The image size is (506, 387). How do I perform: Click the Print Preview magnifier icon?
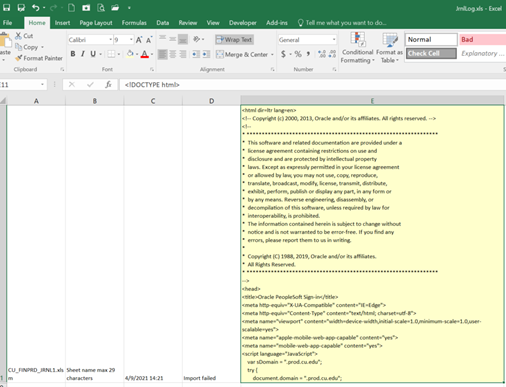tap(101, 7)
